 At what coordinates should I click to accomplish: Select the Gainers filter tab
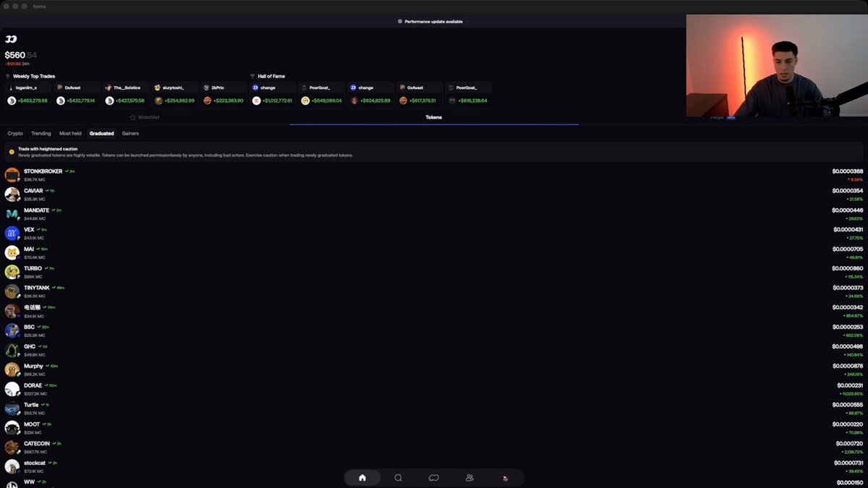click(x=130, y=134)
